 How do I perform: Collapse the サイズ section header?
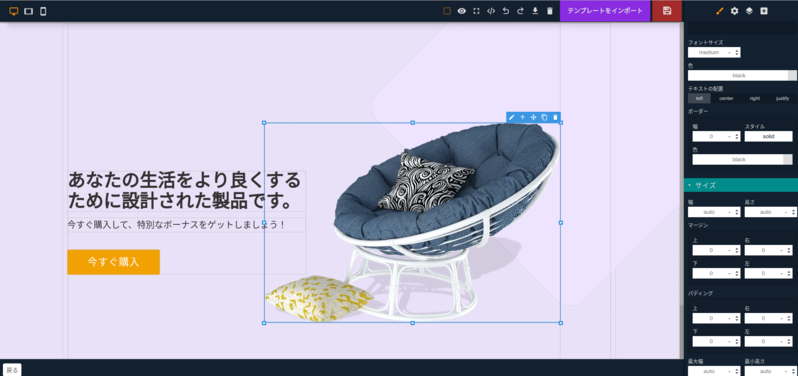tap(741, 185)
